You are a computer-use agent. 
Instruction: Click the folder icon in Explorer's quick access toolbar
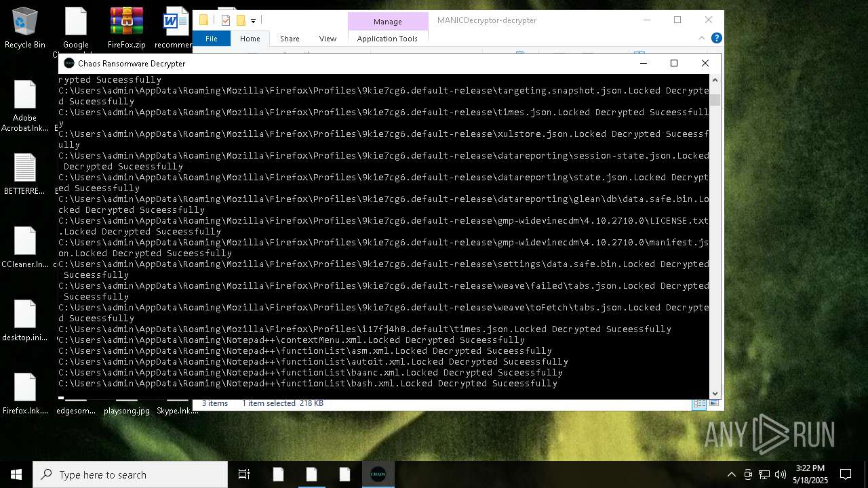click(203, 20)
